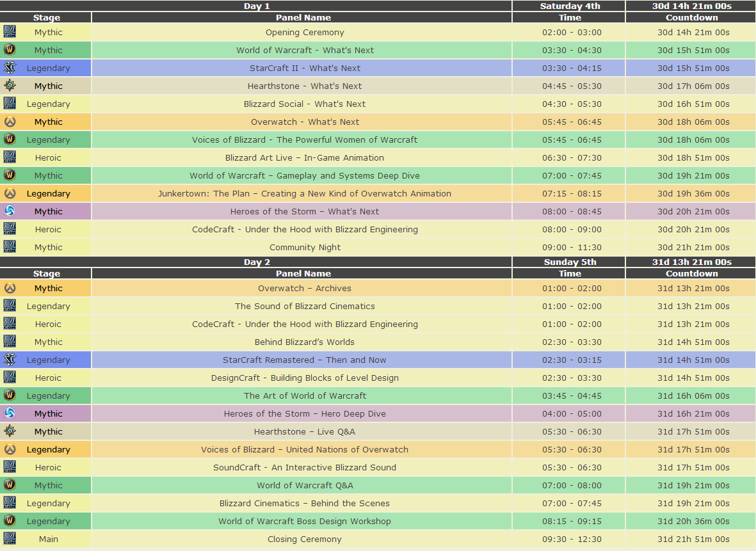Image resolution: width=756 pixels, height=551 pixels.
Task: Select BlizzCon icon for The Sound of Blizzard Cinematics
Action: pyautogui.click(x=10, y=306)
